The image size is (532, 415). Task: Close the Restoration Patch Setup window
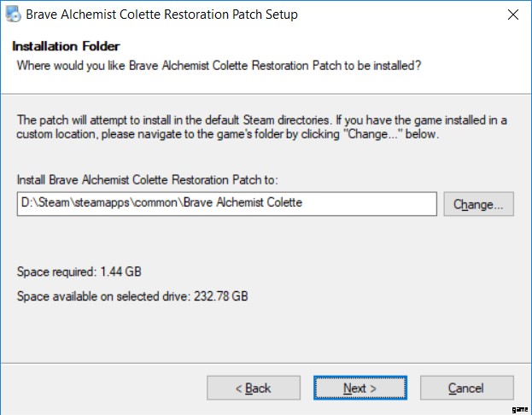tap(512, 15)
